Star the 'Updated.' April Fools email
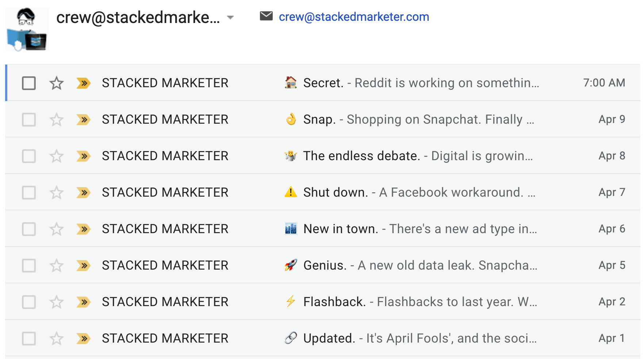Viewport: 644px width, 359px height. click(57, 339)
